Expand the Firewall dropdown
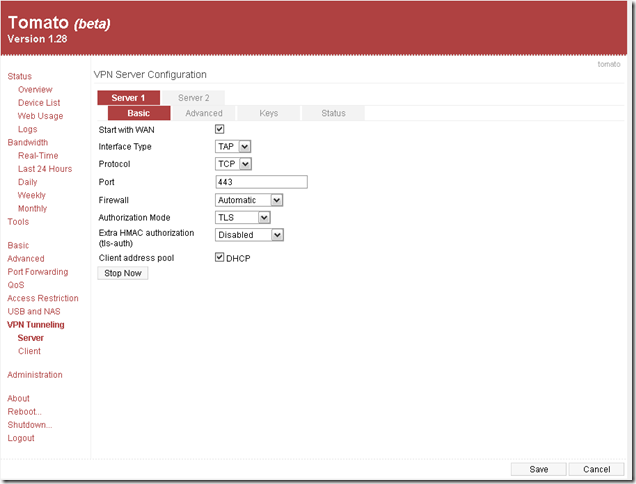Viewport: 636px width, 484px height. click(x=249, y=200)
